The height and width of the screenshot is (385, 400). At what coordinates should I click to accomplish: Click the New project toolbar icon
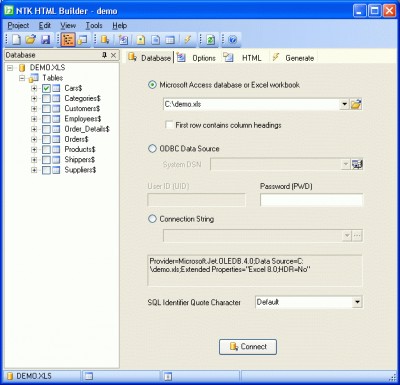pyautogui.click(x=16, y=40)
